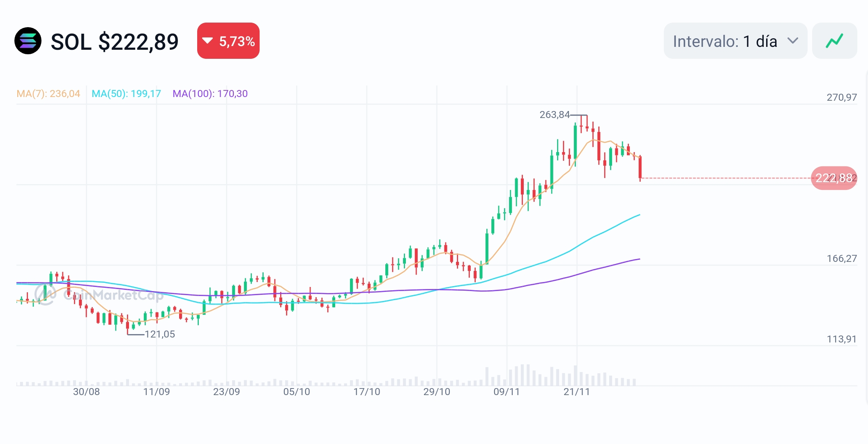Click the 09/11 date axis label
868x444 pixels.
point(507,392)
